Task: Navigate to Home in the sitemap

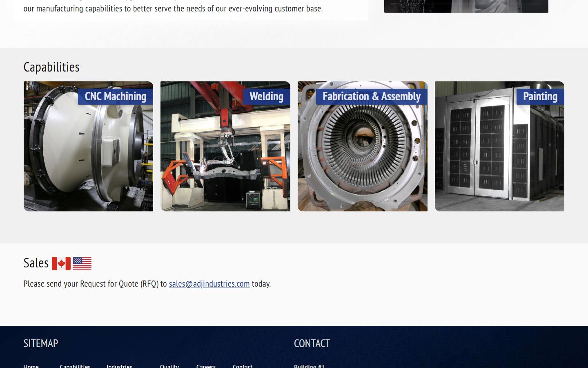Action: tap(31, 366)
